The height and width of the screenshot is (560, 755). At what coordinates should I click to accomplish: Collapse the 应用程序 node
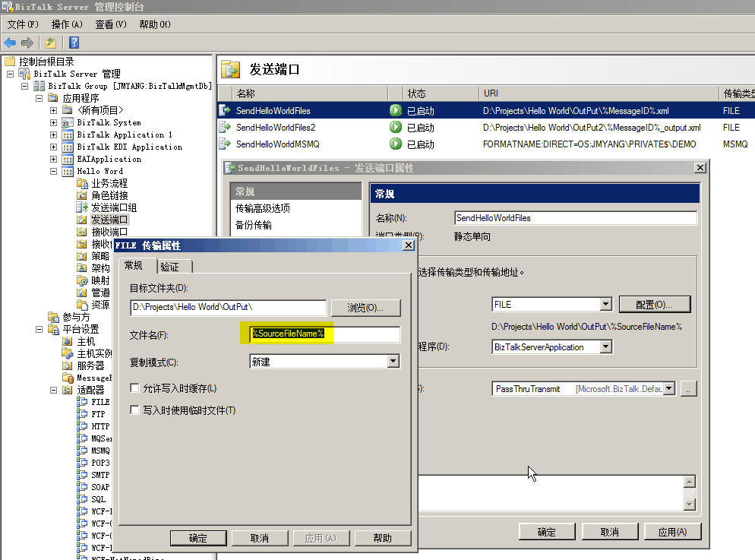[39, 98]
